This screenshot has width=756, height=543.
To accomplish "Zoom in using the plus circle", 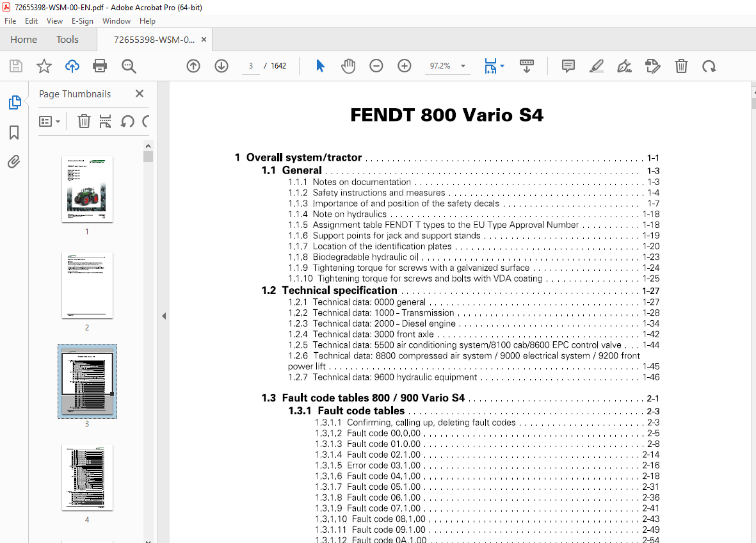I will (404, 66).
